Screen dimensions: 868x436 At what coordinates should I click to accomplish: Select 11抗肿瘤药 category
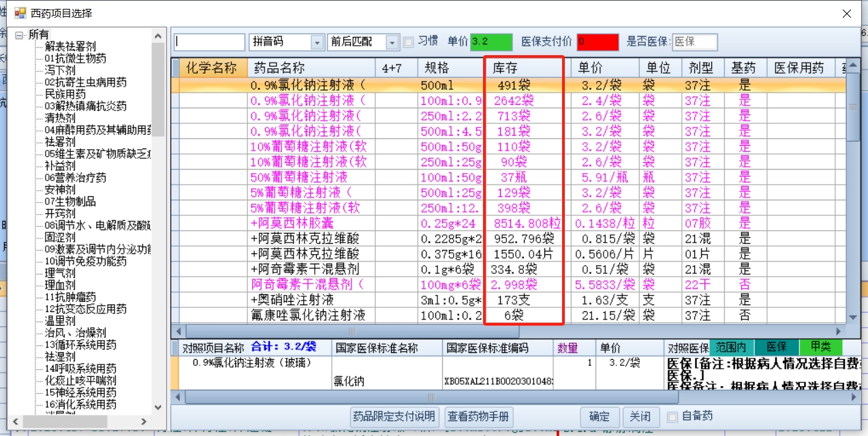pyautogui.click(x=70, y=297)
